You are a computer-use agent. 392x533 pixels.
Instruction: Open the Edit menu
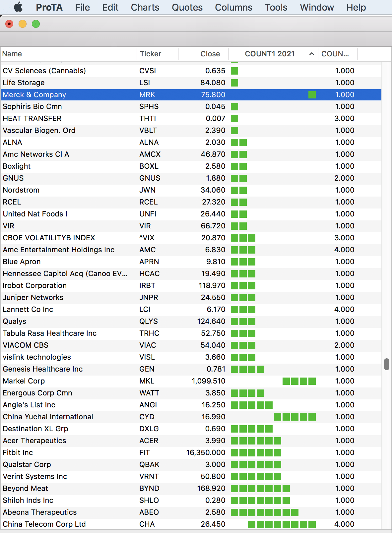click(x=110, y=7)
